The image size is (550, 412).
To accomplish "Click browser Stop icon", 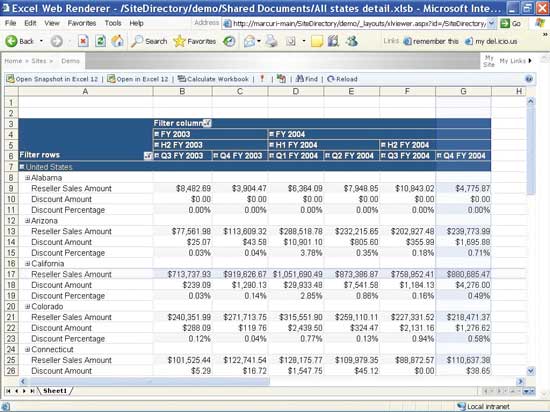I will pyautogui.click(x=83, y=41).
